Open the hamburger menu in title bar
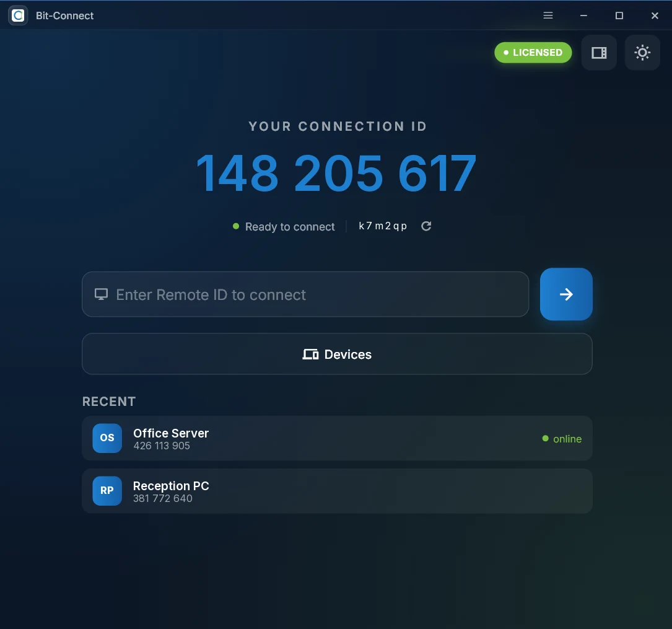The image size is (672, 629). point(548,15)
